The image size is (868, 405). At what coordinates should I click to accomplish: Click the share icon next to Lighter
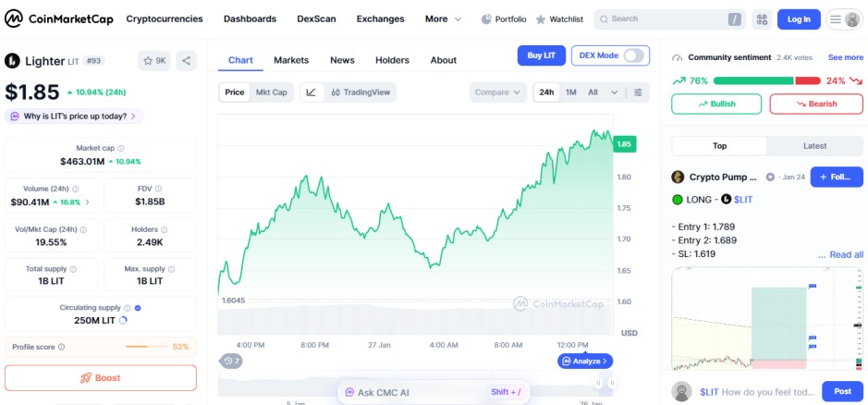187,61
